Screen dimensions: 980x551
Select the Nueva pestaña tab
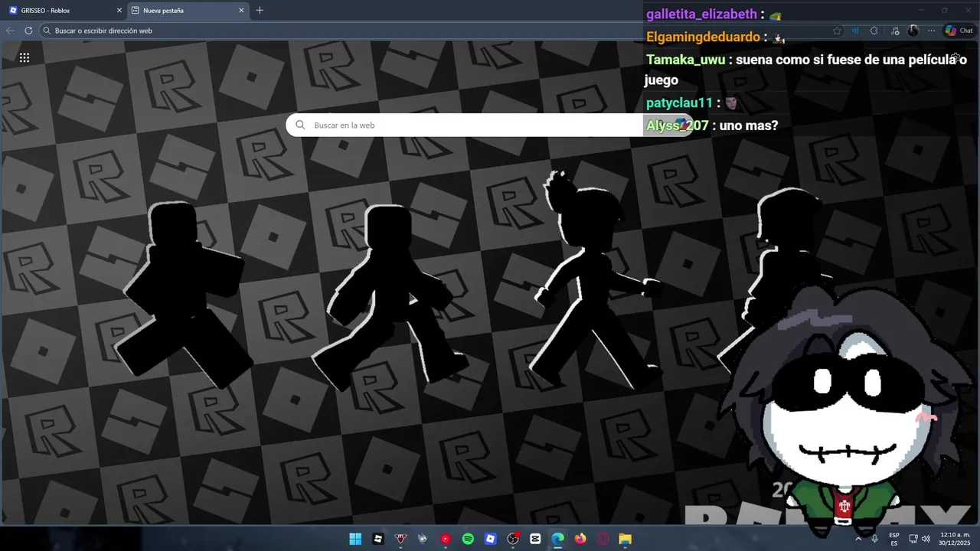(187, 11)
